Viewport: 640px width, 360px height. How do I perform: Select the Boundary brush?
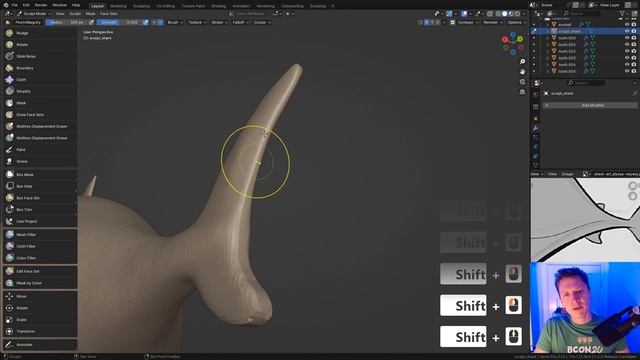pos(40,68)
